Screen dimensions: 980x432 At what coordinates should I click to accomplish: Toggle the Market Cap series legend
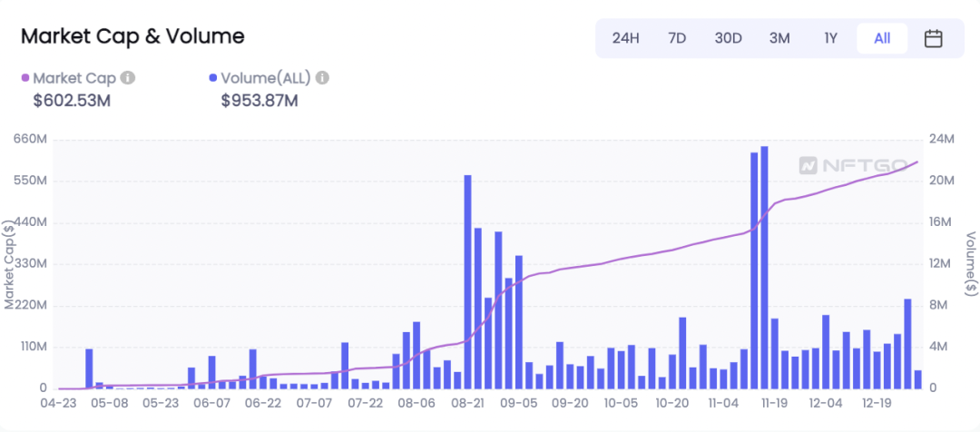74,78
